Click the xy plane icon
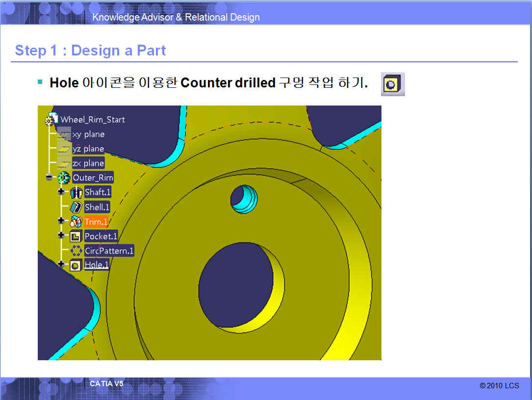Screen dimensions: 532x400 (64, 134)
